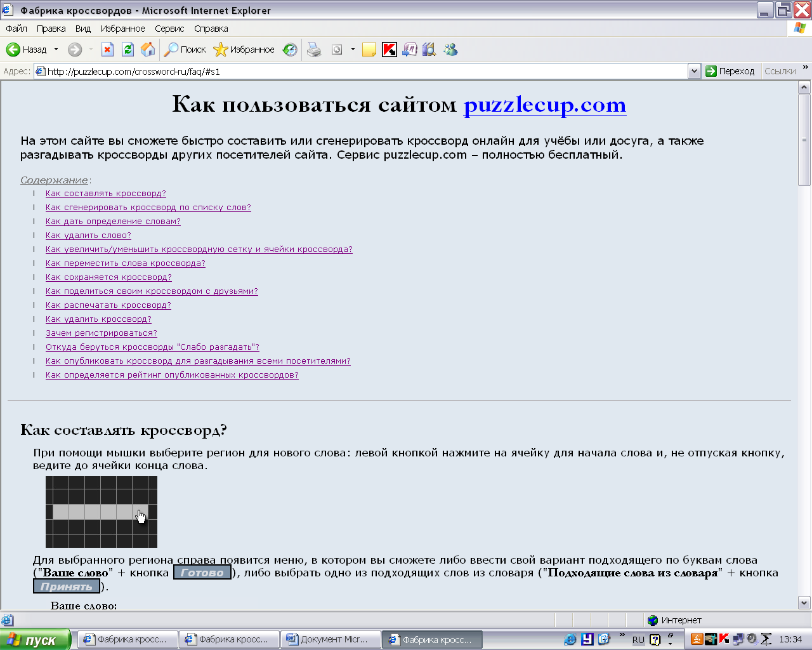Open Избранное favorites star in toolbar

click(x=244, y=50)
